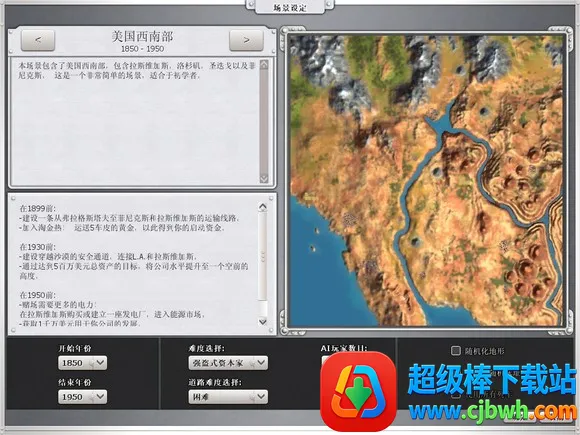Click the scenario description text paragraph
This screenshot has height=435, width=580.
click(137, 71)
